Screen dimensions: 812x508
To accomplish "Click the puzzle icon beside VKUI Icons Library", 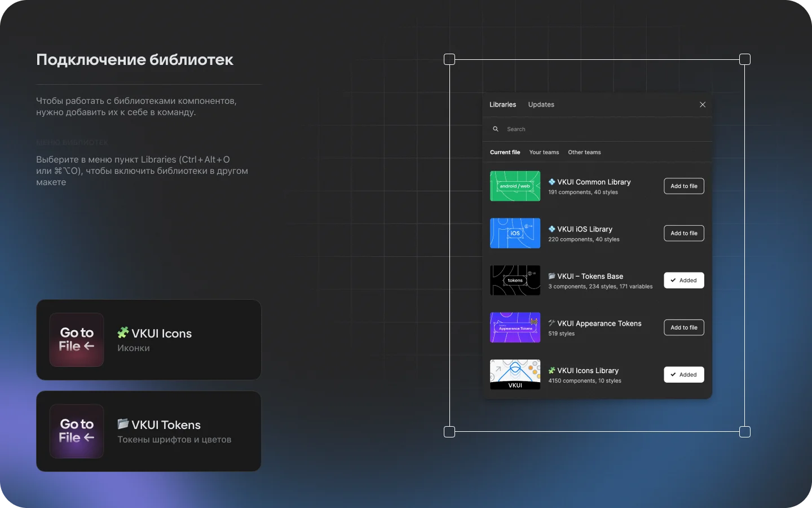I will click(x=552, y=371).
